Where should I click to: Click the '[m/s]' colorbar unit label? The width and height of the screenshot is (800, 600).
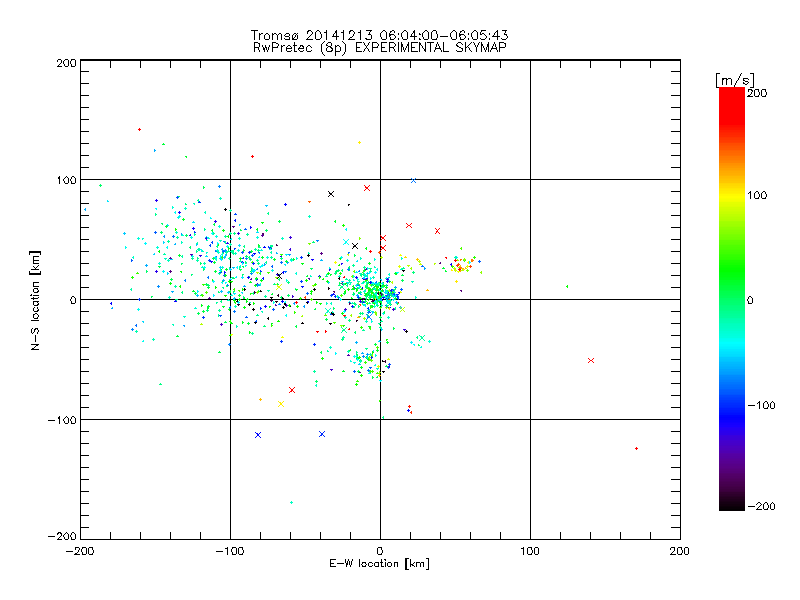click(735, 80)
